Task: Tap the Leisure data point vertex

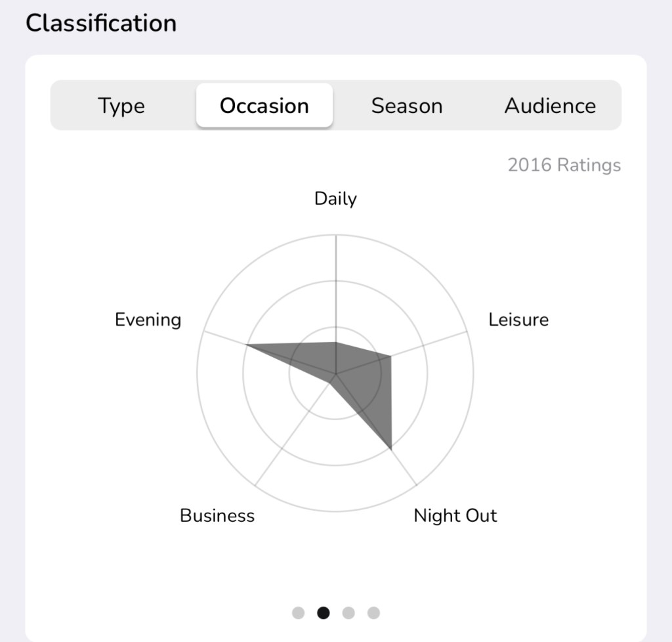Action: 391,356
